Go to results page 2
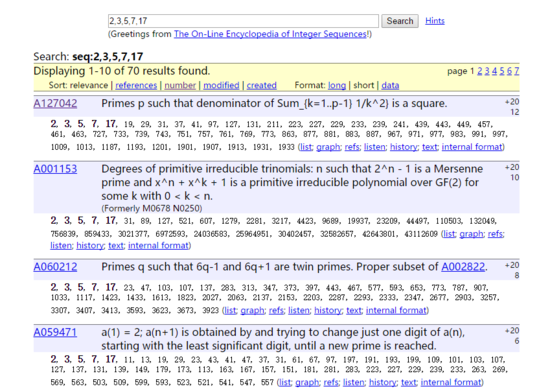The width and height of the screenshot is (550, 391). (x=479, y=71)
